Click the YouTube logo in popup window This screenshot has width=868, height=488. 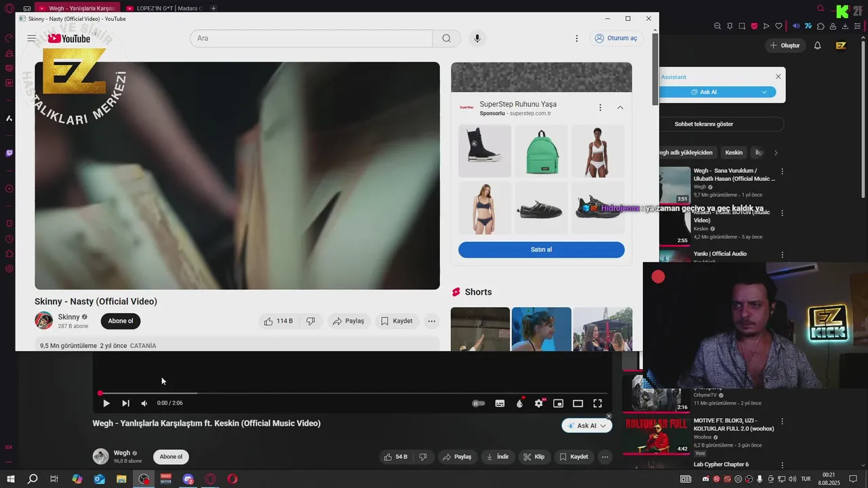tap(69, 39)
